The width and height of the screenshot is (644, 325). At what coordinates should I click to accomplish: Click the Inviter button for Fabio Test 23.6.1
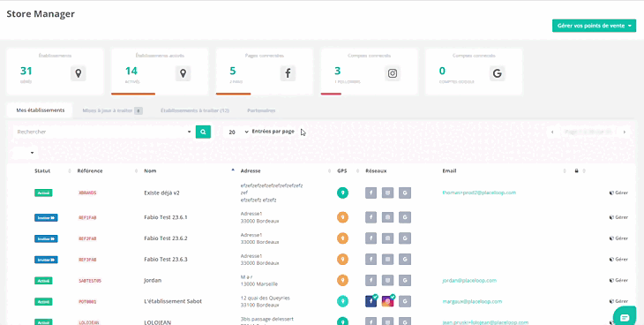coord(46,217)
